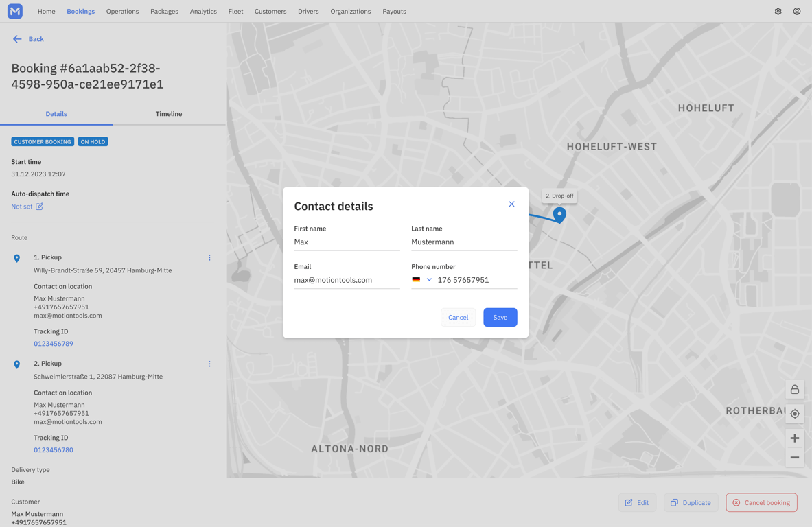Click the German flag icon
Image resolution: width=812 pixels, height=527 pixels.
(x=416, y=279)
